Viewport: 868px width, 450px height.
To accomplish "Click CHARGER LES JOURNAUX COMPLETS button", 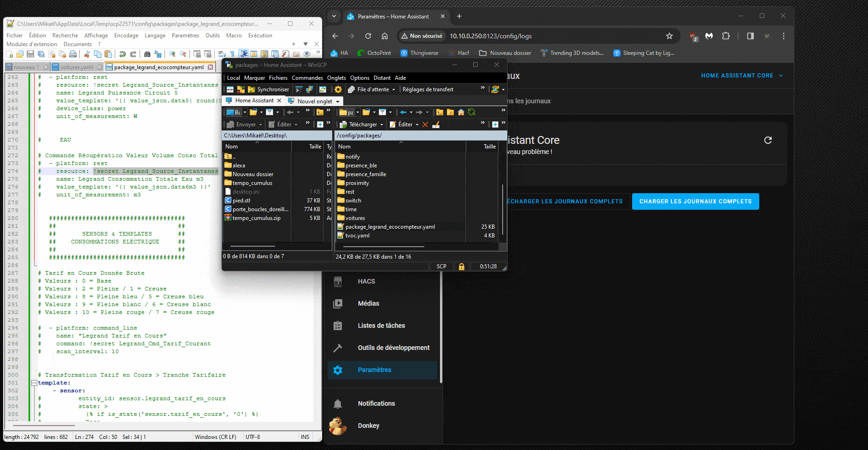I will click(x=695, y=201).
